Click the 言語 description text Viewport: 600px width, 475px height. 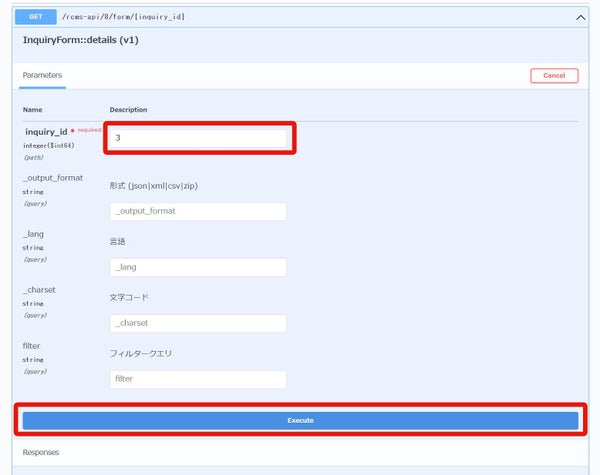tap(117, 242)
